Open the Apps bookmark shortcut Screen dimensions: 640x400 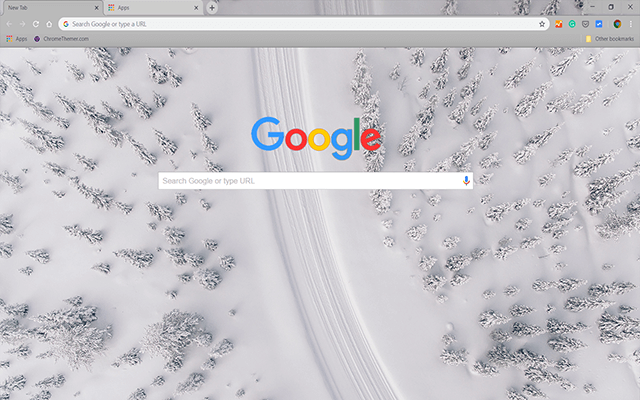coord(17,39)
